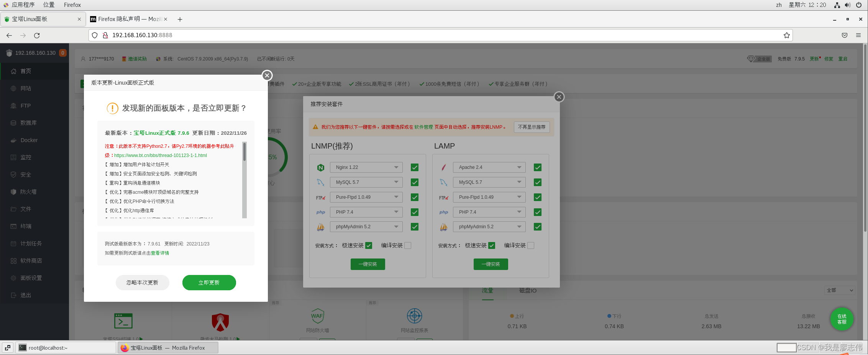Open LAMP PHP 7.4 dropdown
This screenshot has width=868, height=355.
(489, 212)
